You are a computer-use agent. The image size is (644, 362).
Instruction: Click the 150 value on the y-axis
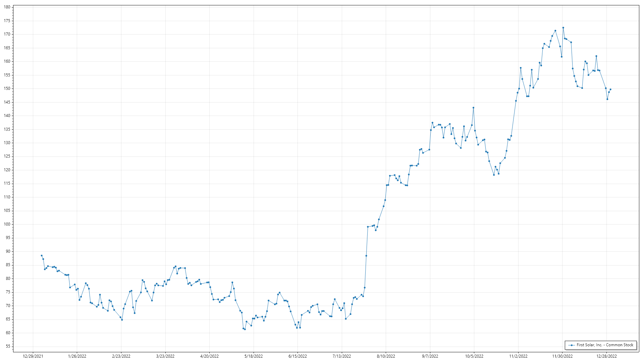click(7, 88)
